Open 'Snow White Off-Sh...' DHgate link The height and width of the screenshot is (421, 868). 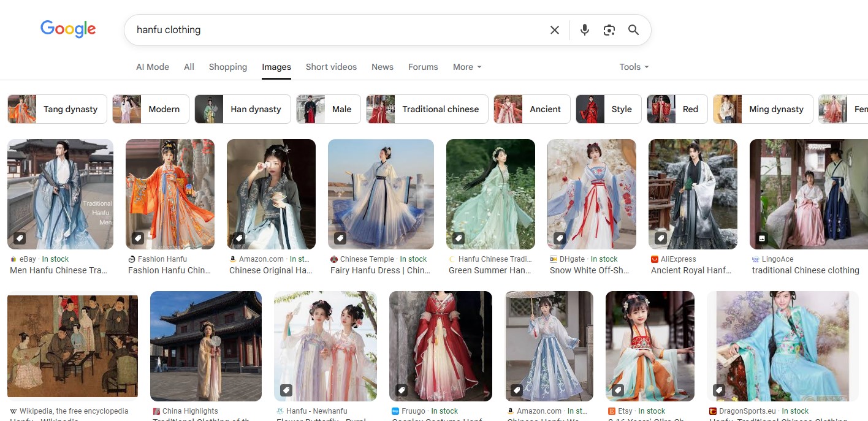point(590,270)
